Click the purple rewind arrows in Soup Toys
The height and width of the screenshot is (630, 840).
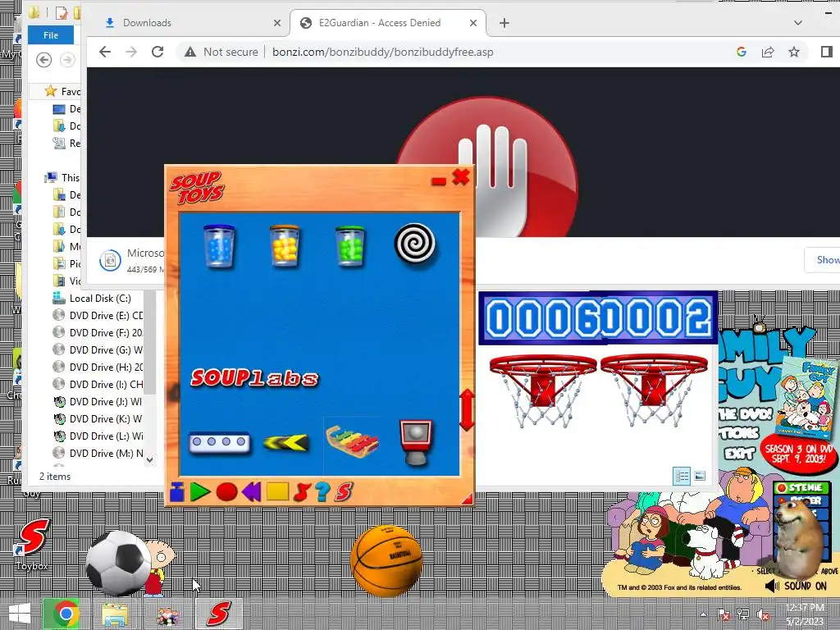(x=251, y=492)
